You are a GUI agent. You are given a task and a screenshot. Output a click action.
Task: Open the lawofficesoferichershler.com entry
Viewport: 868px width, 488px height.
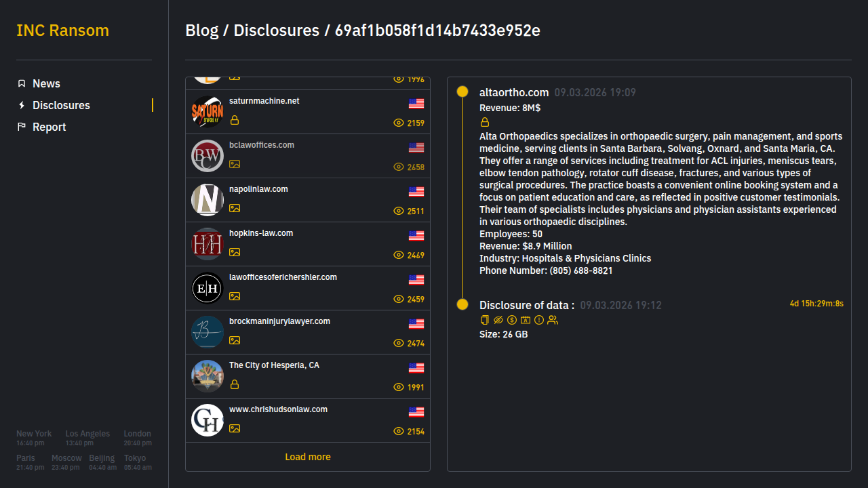point(283,277)
